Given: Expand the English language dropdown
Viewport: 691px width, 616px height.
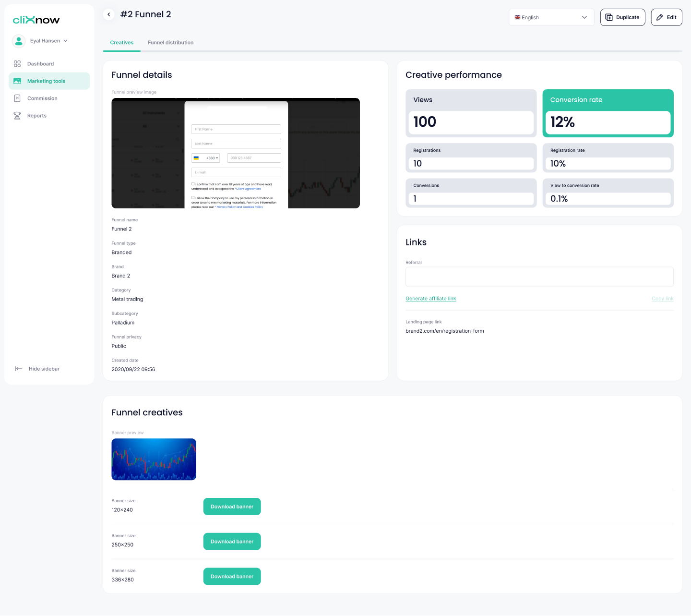Looking at the screenshot, I should click(x=551, y=17).
